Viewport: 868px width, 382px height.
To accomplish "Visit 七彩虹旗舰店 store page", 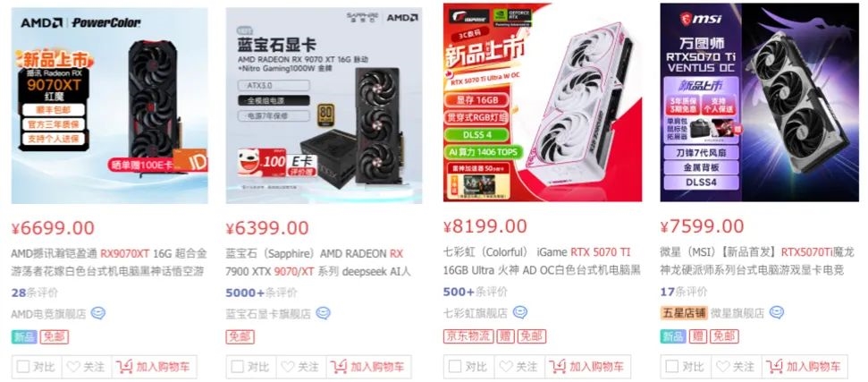I will (476, 313).
